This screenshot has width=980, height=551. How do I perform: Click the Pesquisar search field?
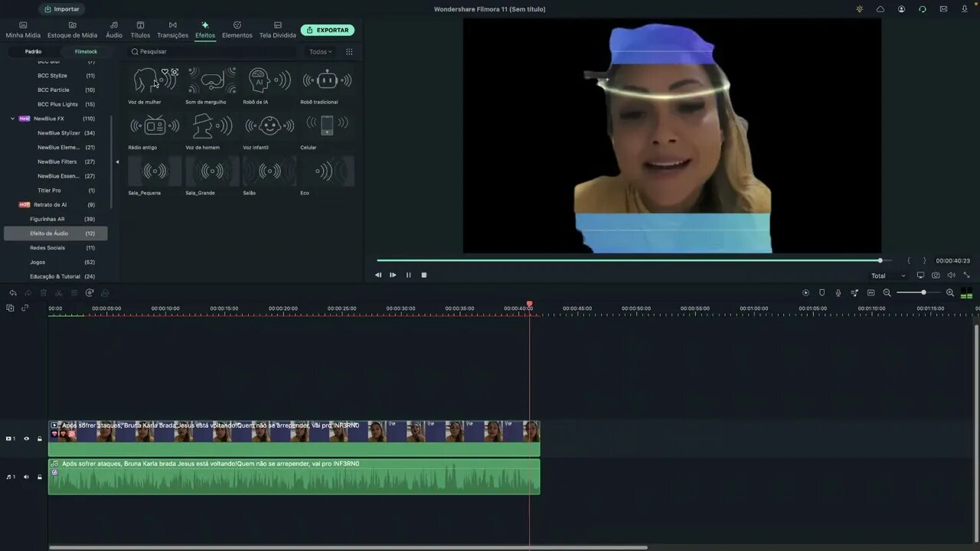click(x=213, y=51)
